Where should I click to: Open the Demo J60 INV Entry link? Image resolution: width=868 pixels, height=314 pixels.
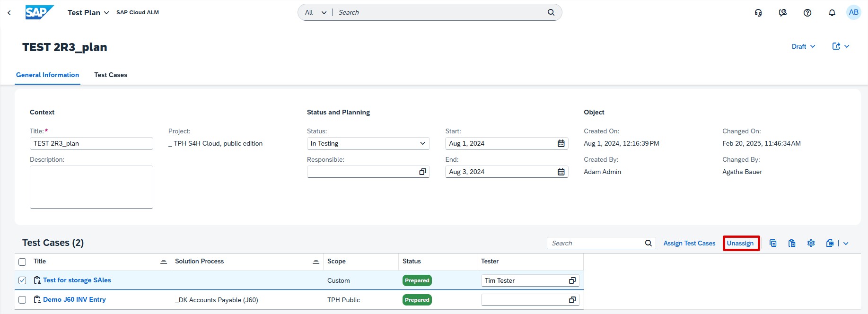74,300
